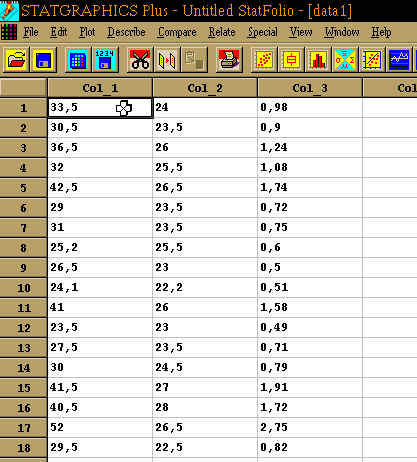Select the cell with value 1,24
Viewport: 417px width, 462px height.
pos(310,148)
